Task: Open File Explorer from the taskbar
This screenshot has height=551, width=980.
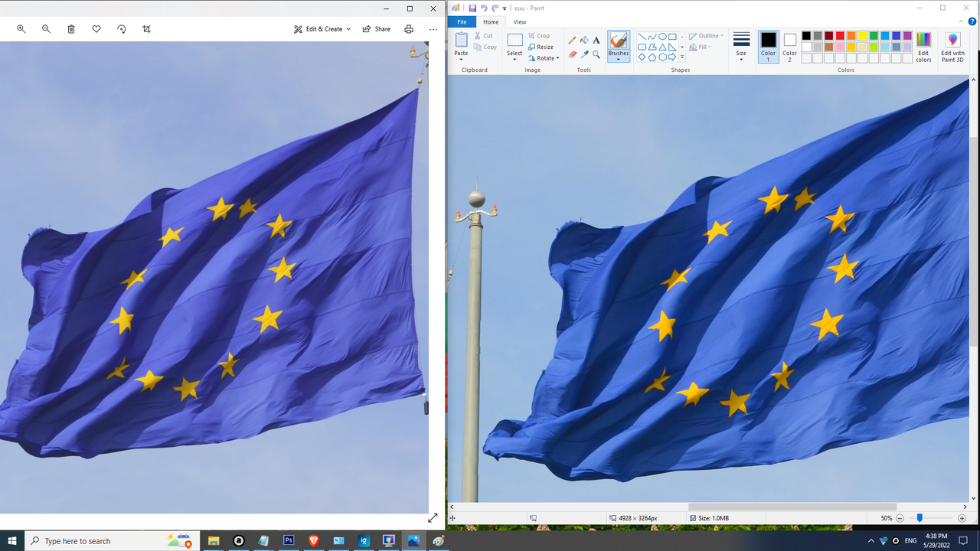Action: (214, 540)
